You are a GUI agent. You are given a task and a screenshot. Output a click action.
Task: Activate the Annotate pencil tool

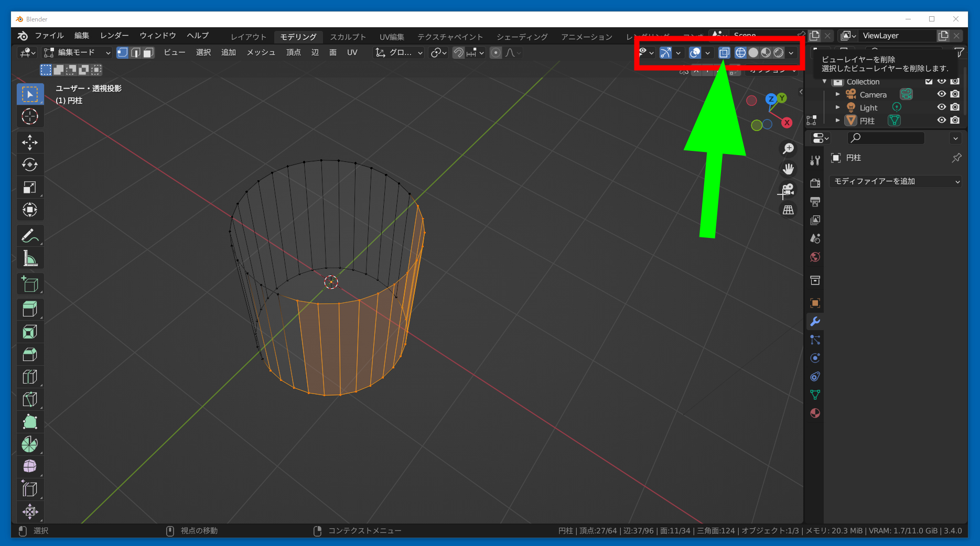pos(30,236)
